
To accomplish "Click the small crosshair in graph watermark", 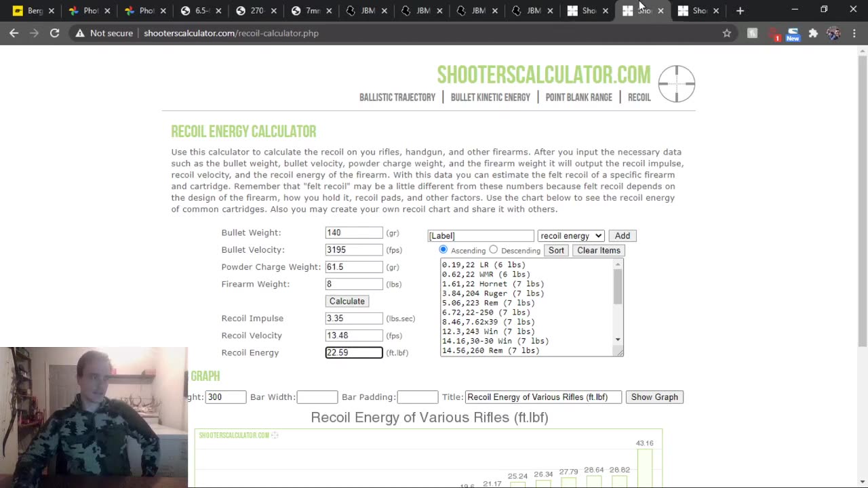I will point(275,435).
